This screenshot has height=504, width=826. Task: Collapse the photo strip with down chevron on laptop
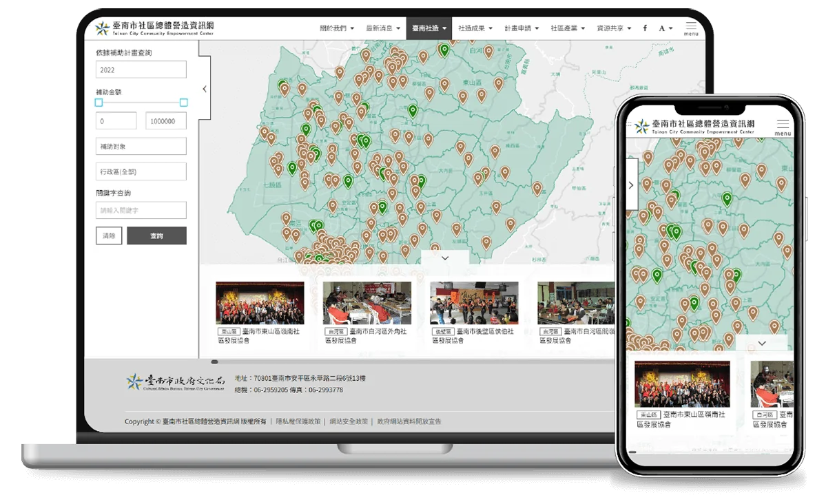click(x=445, y=258)
